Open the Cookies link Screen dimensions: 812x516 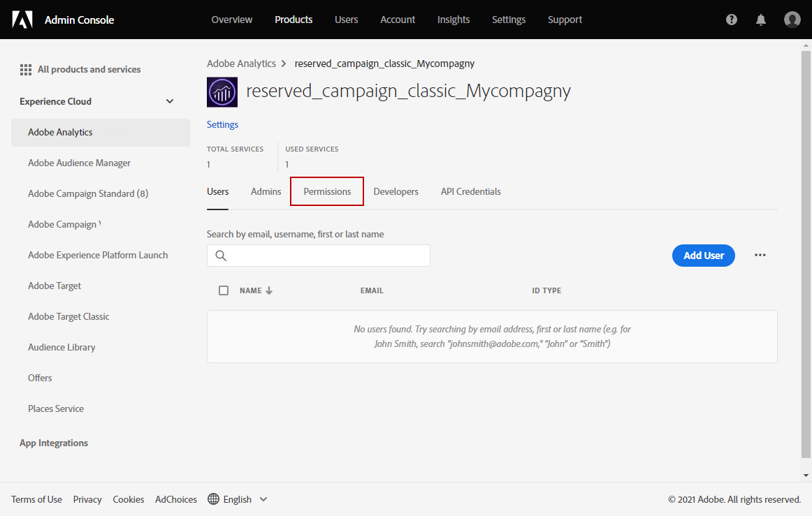(x=129, y=499)
